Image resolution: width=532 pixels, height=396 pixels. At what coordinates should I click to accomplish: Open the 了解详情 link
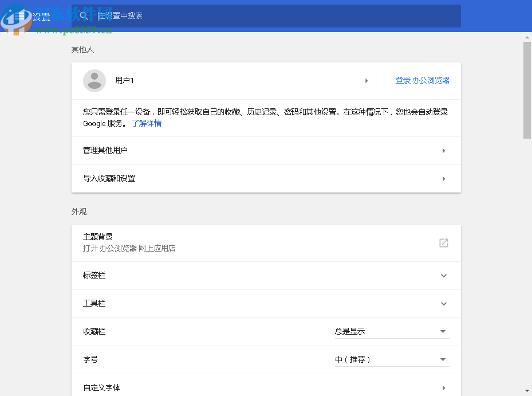tap(146, 123)
